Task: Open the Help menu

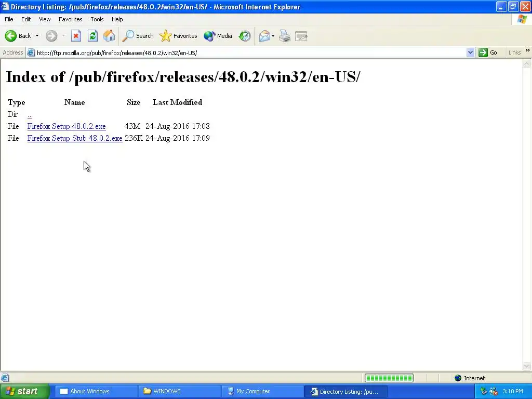Action: click(x=117, y=19)
